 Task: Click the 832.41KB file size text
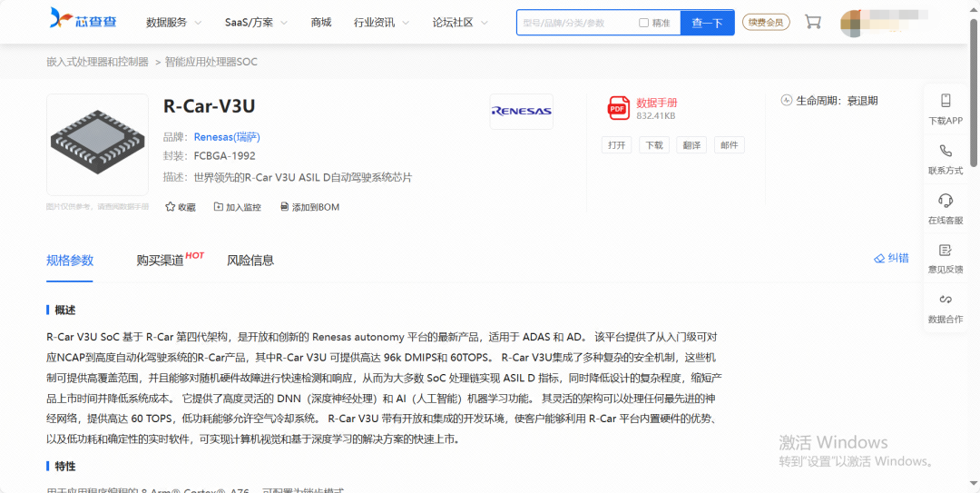click(656, 116)
